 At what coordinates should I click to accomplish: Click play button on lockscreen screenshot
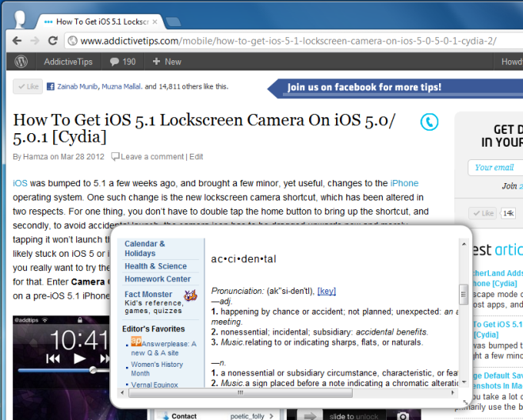point(79,359)
